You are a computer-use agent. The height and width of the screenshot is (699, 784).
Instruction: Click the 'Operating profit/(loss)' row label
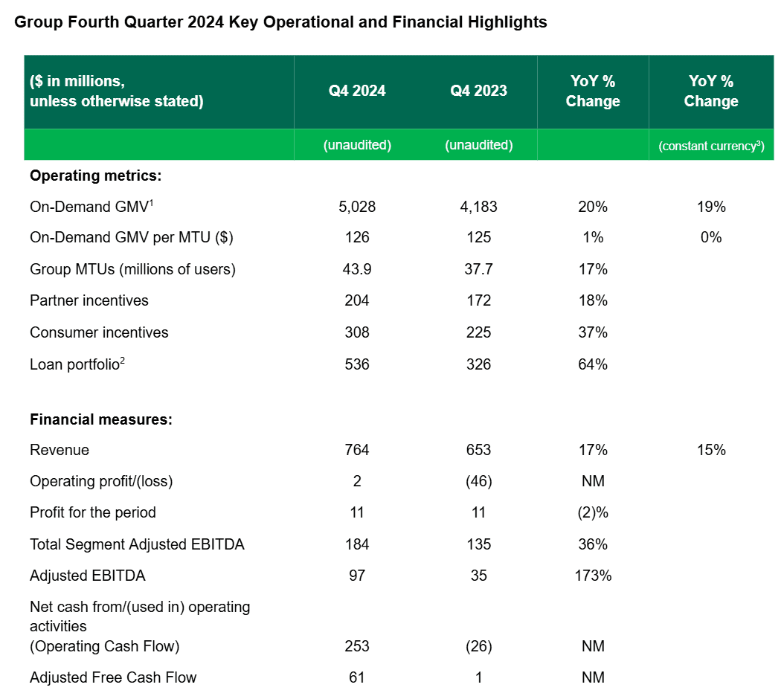(x=101, y=481)
